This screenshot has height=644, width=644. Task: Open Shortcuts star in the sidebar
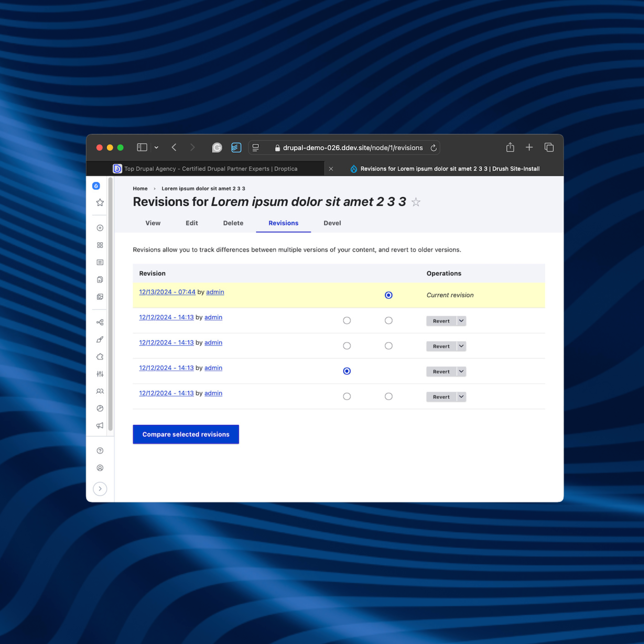pyautogui.click(x=100, y=203)
